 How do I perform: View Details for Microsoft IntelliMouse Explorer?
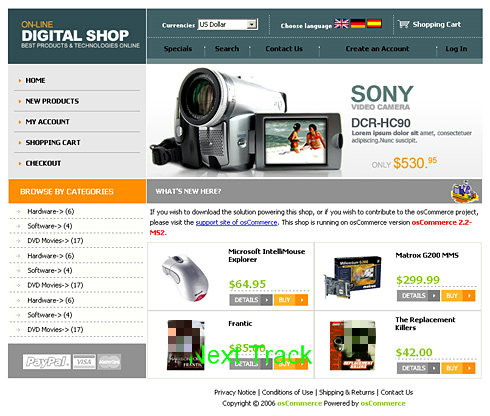pyautogui.click(x=251, y=300)
